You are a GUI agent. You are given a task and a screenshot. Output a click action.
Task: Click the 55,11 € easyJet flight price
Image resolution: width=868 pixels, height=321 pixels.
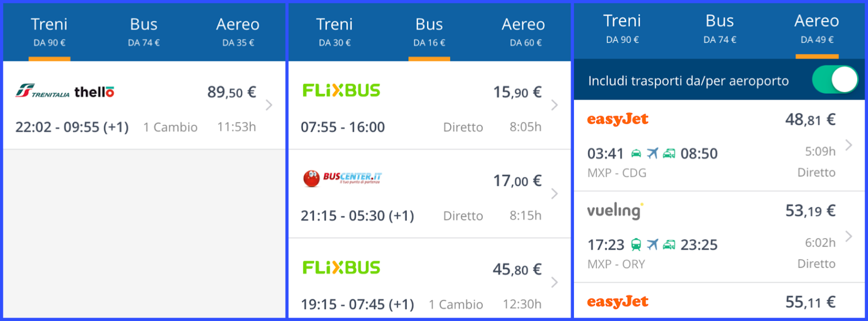810,302
